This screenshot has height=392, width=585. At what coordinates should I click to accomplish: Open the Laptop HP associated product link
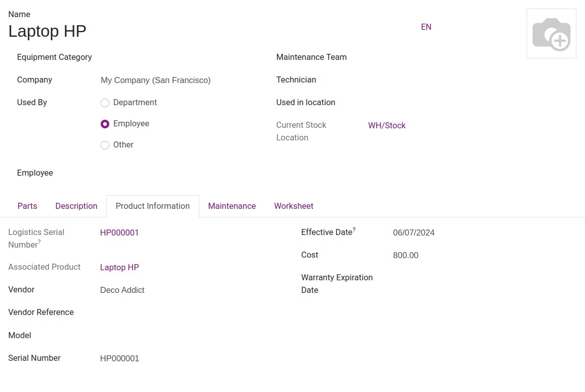(x=119, y=268)
